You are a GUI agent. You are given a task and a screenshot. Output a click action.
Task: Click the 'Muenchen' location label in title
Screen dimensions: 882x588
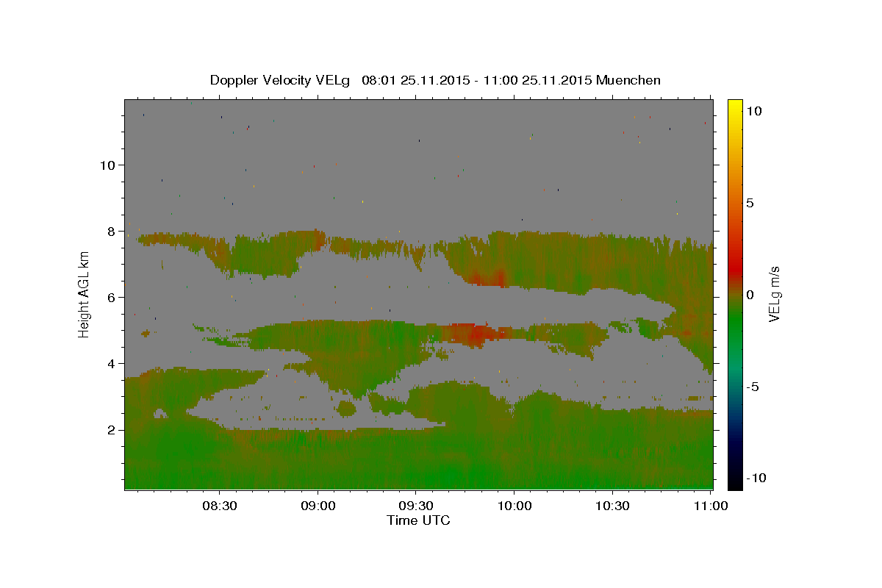click(x=628, y=80)
